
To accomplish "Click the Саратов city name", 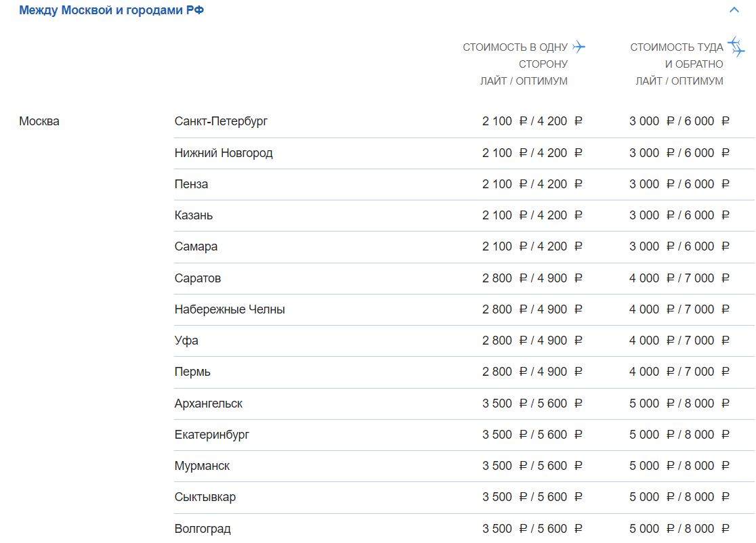I will 198,278.
